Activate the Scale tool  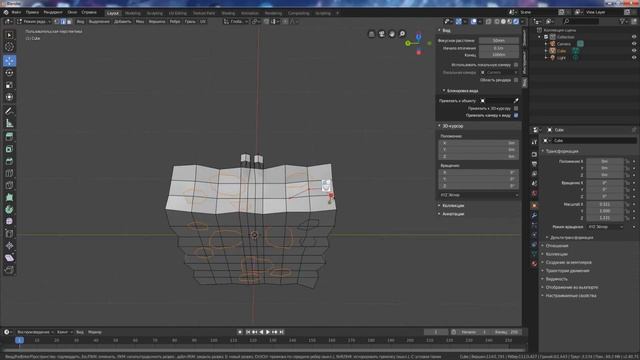point(9,85)
